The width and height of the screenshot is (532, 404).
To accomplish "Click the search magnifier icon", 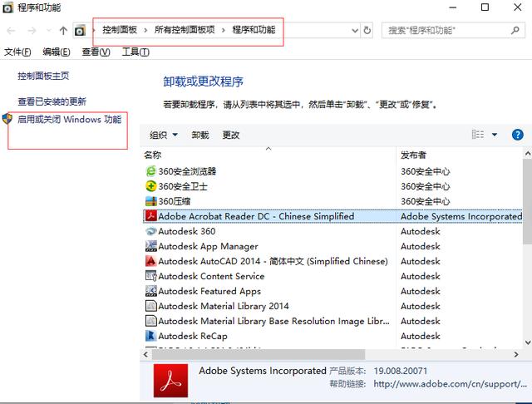I will coord(515,30).
